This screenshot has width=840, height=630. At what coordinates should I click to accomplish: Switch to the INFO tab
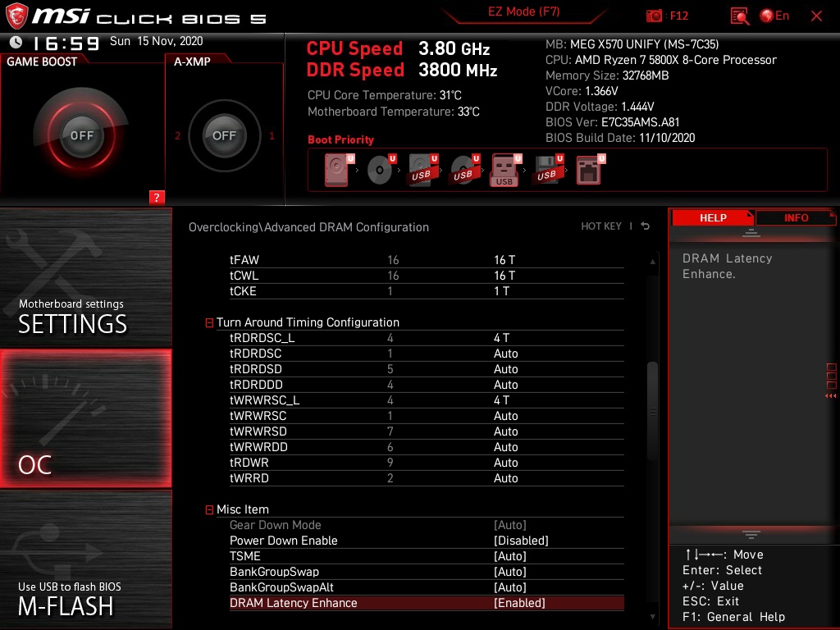[796, 218]
